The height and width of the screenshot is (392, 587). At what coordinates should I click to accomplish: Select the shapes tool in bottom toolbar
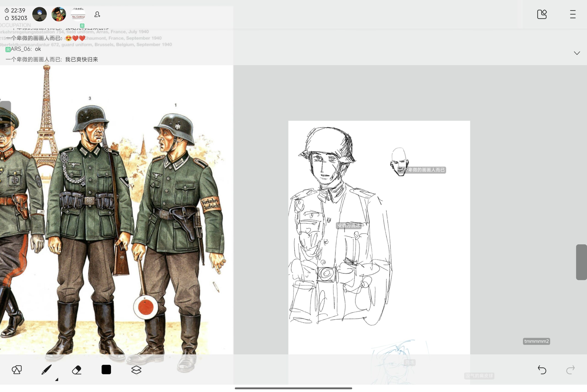pyautogui.click(x=17, y=370)
